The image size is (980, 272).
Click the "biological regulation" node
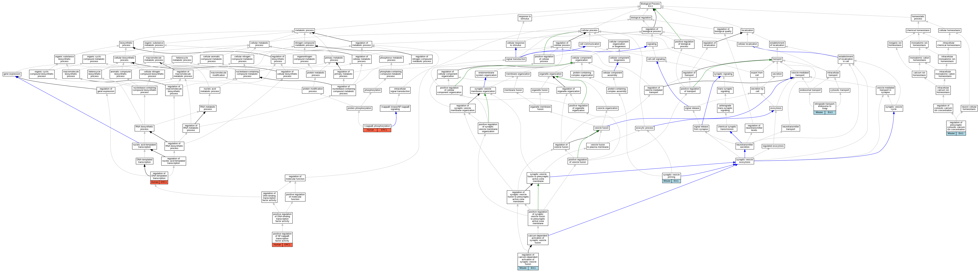click(641, 18)
